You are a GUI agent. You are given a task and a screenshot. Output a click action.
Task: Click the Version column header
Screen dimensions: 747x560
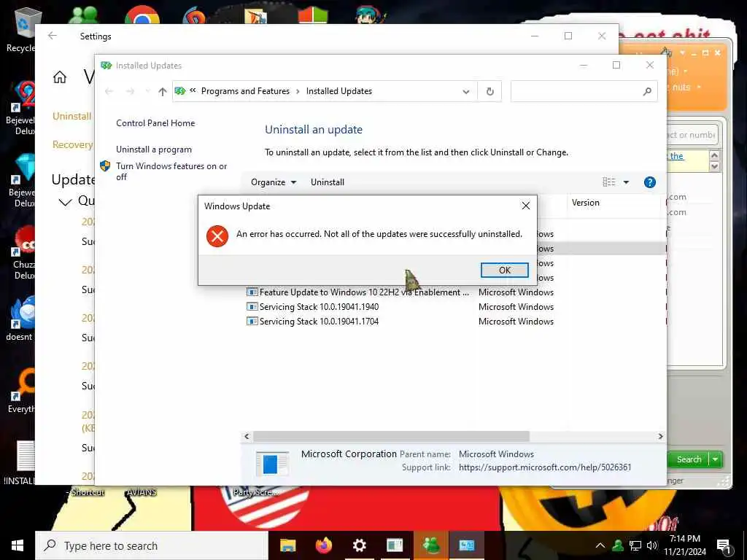614,203
